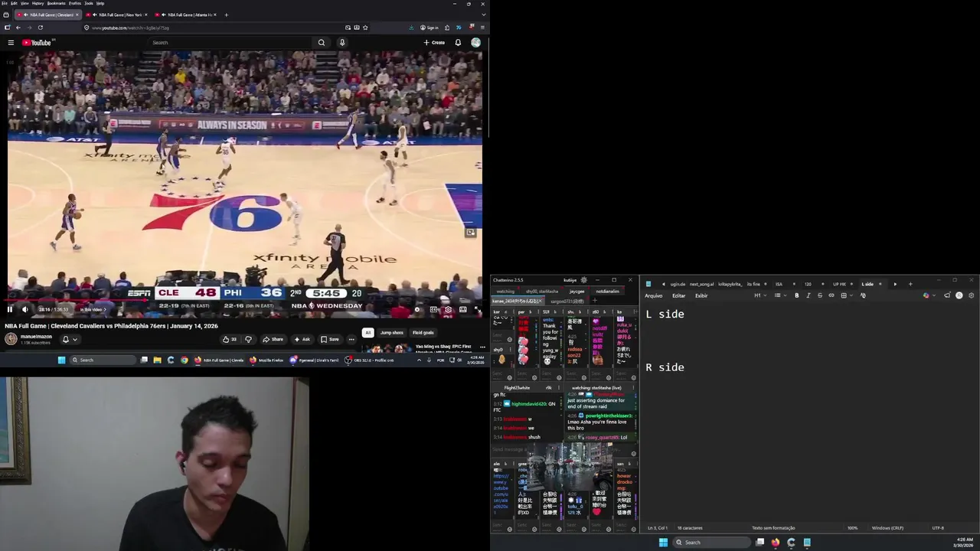
Task: Expand the list style dropdown in Notepad
Action: (x=779, y=295)
